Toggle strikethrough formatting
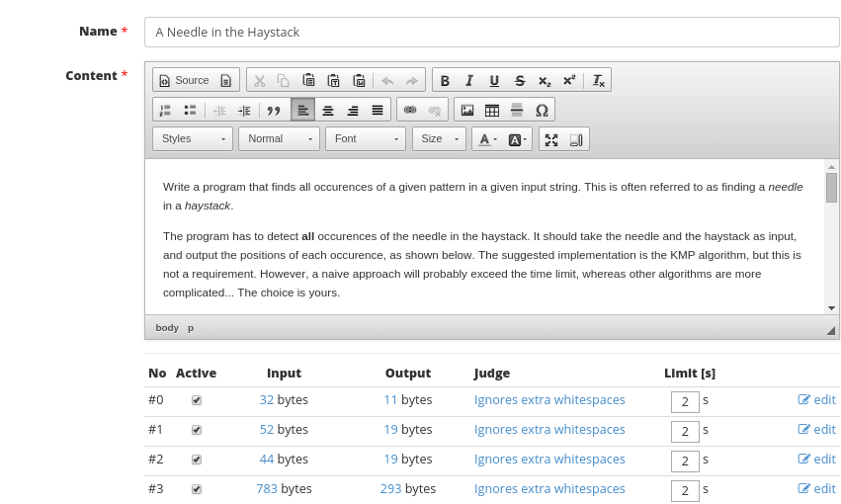 [x=519, y=80]
